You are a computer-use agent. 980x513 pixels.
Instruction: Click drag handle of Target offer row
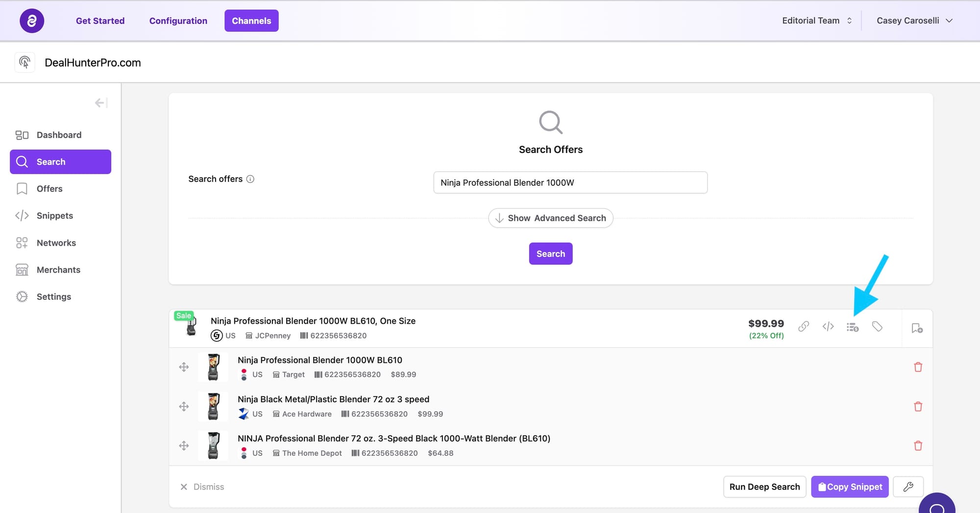coord(184,367)
